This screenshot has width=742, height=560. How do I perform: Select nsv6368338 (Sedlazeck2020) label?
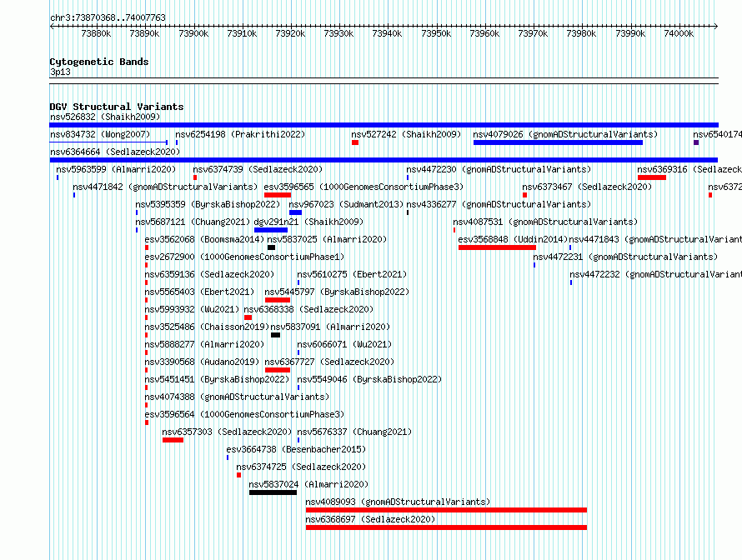(309, 309)
